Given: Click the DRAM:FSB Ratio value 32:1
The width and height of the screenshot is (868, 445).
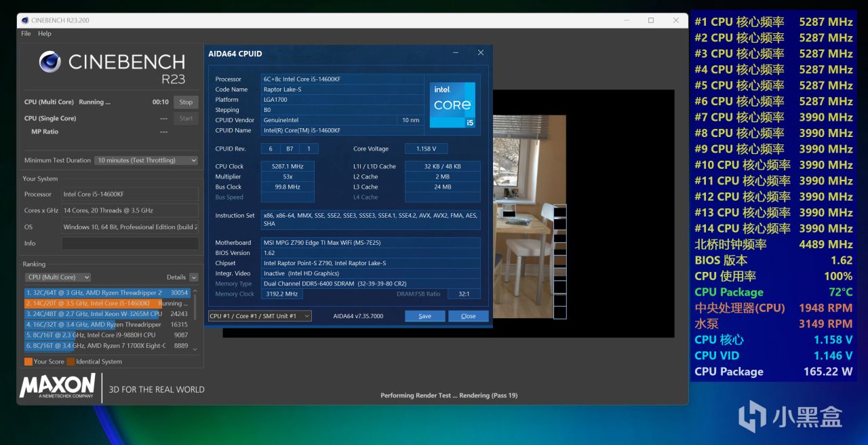Looking at the screenshot, I should 462,294.
